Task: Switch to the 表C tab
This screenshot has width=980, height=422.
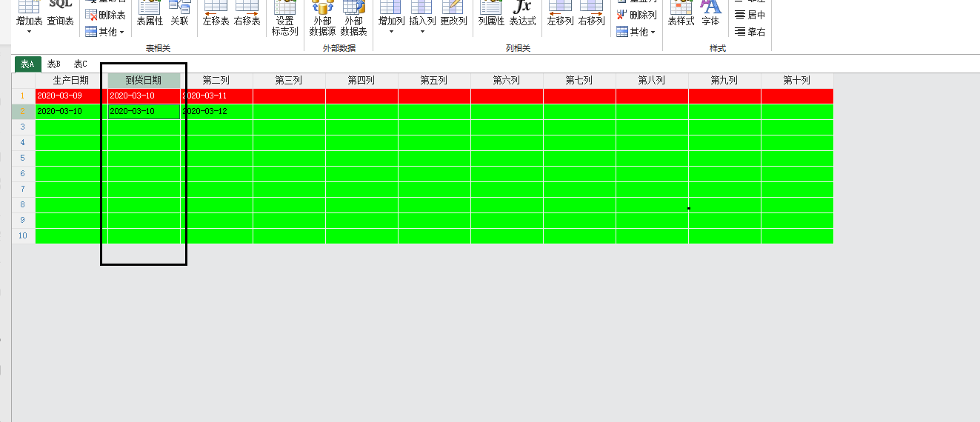Action: click(x=80, y=64)
